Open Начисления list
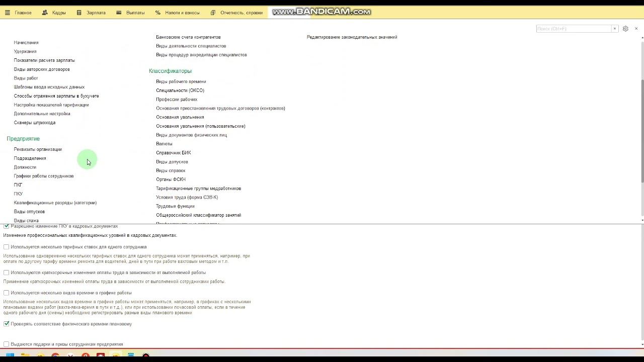Screen dimensions: 644x362 [x=26, y=43]
